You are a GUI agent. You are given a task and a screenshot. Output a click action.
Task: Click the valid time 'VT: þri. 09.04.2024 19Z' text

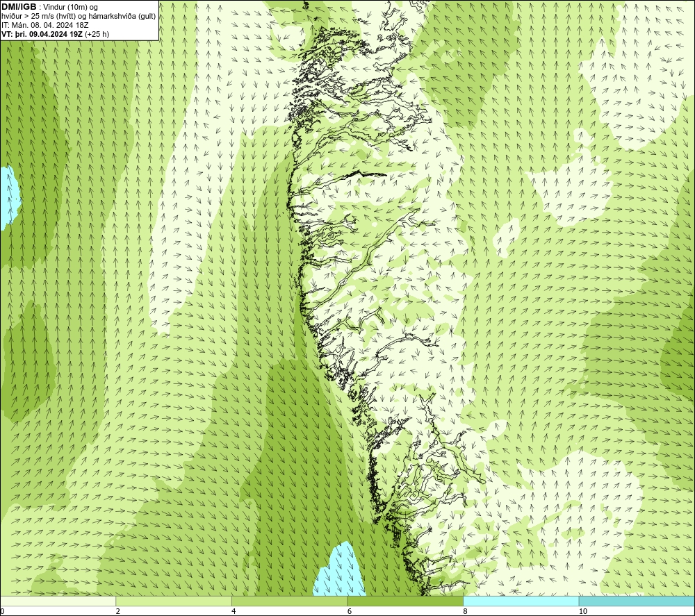(42, 34)
